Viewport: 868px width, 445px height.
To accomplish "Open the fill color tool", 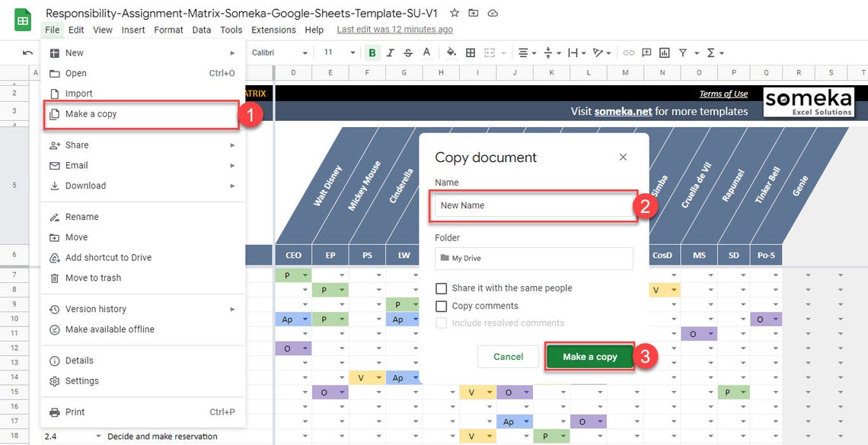I will [x=452, y=52].
